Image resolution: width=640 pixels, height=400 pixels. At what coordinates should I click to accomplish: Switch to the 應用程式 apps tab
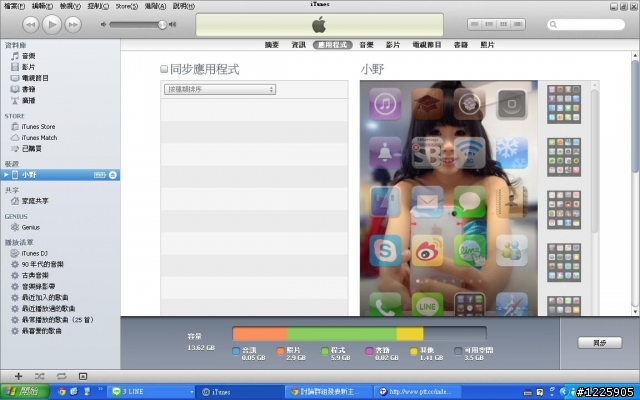tap(333, 45)
